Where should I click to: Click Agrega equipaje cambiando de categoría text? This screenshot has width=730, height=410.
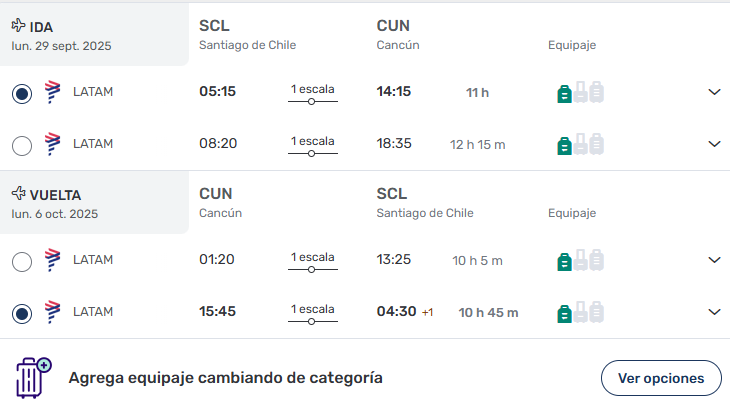(225, 378)
